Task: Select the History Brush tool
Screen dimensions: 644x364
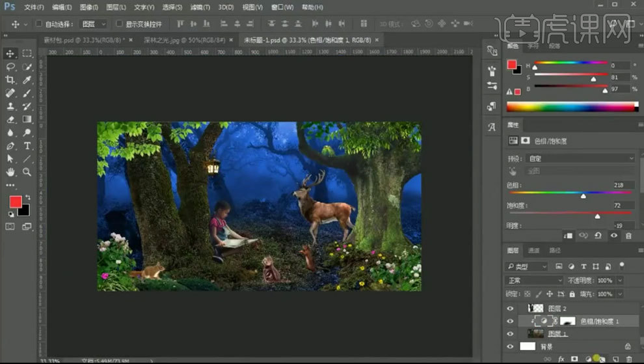Action: coord(27,106)
